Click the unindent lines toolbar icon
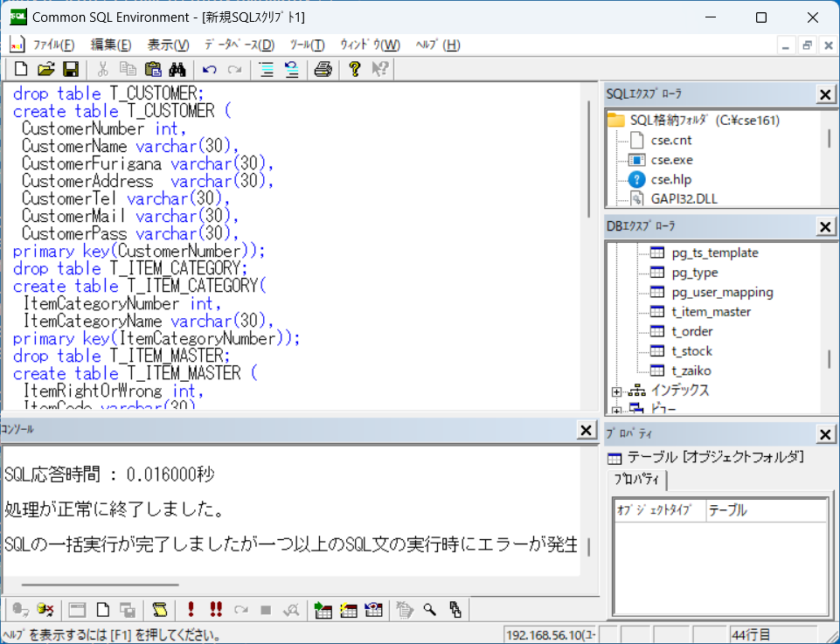The image size is (840, 644). click(x=291, y=69)
